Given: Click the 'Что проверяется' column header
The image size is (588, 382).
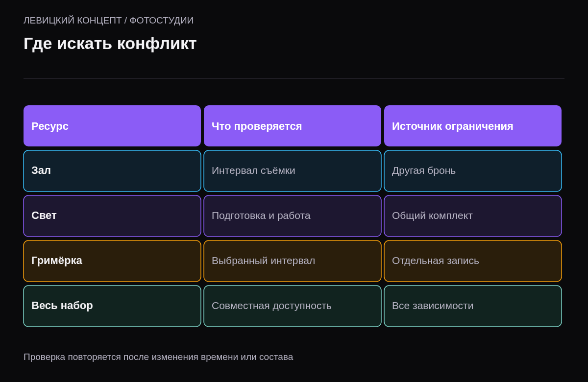Looking at the screenshot, I should click(x=293, y=126).
